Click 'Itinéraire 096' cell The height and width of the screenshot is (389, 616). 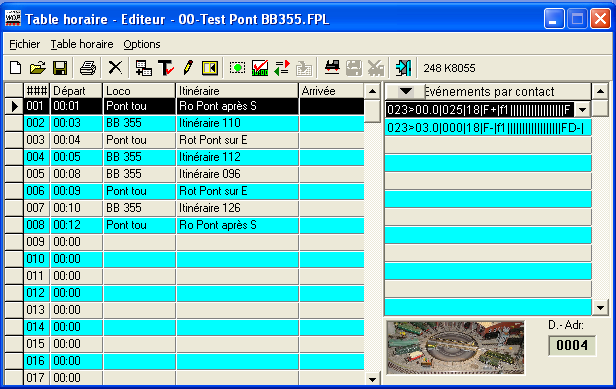tap(237, 174)
